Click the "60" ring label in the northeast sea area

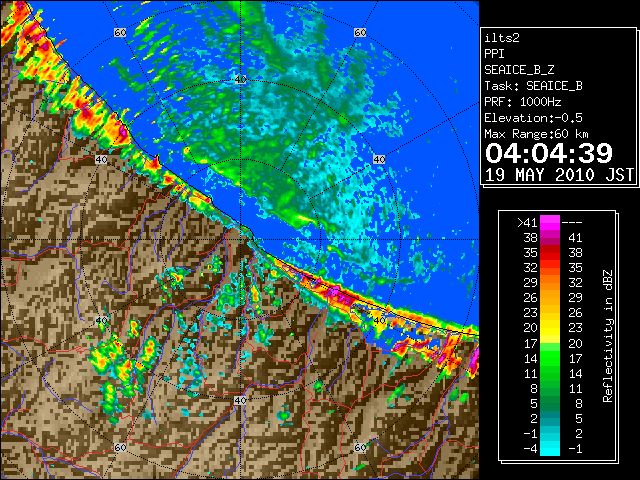360,32
